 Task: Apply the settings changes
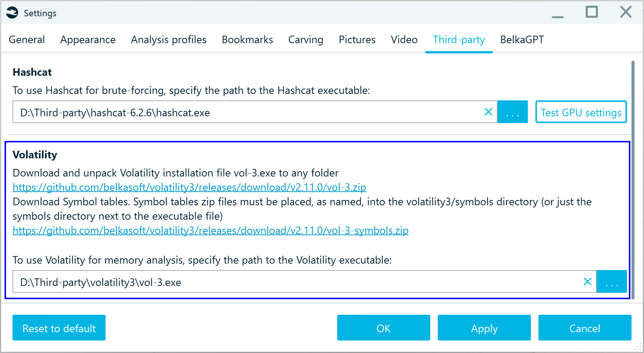click(x=484, y=328)
